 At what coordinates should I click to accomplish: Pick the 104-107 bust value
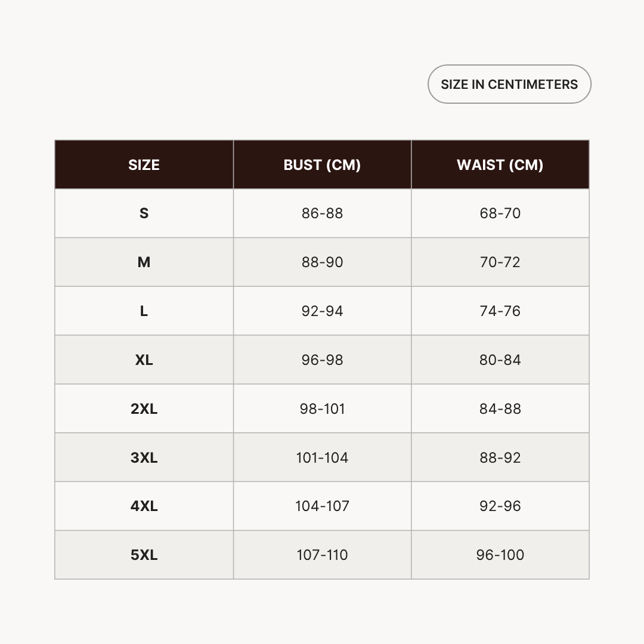click(322, 506)
